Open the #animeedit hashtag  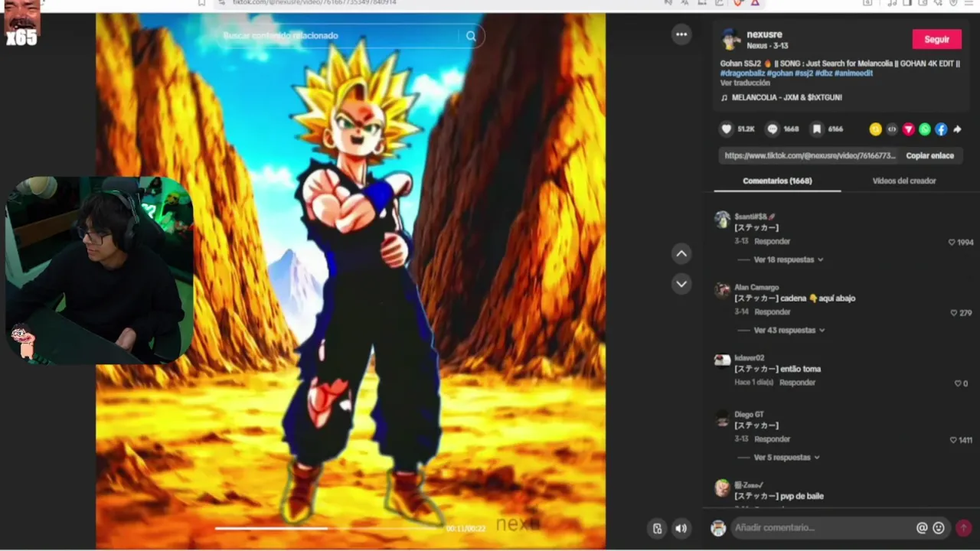click(853, 73)
